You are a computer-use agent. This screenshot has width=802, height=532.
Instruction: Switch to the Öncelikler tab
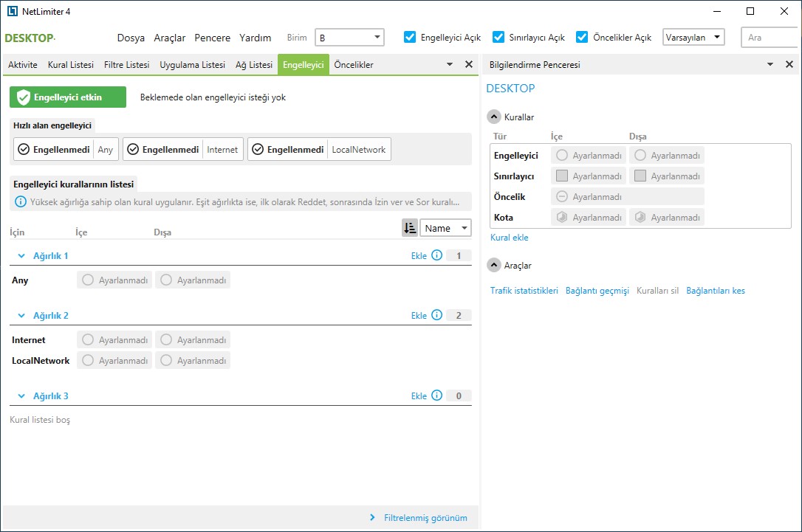[354, 65]
